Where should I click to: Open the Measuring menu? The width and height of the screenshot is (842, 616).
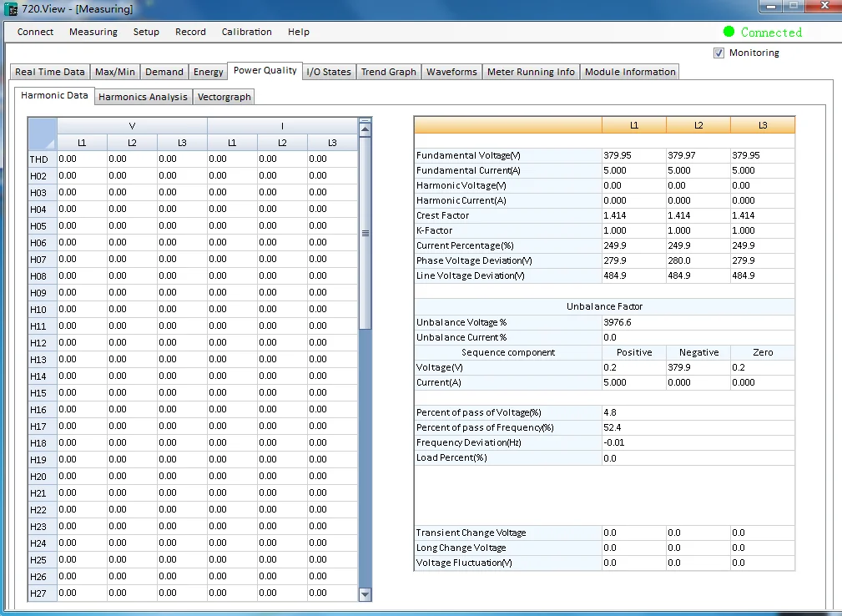pos(93,32)
